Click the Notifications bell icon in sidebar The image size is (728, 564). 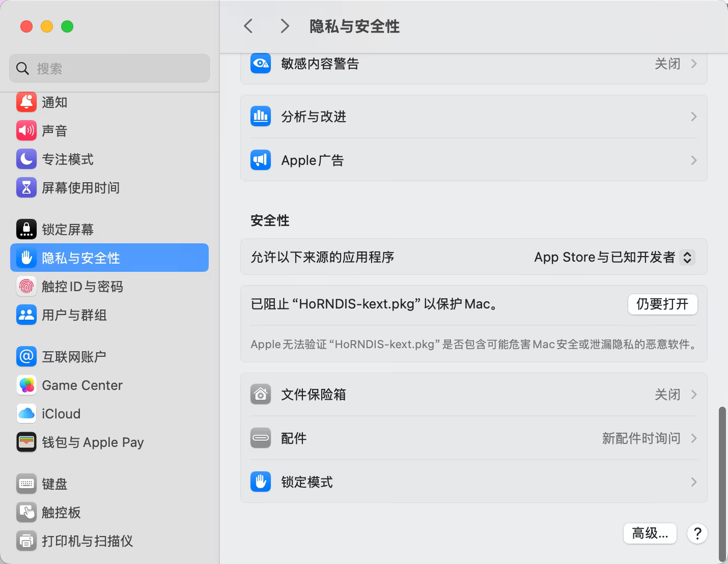coord(26,102)
